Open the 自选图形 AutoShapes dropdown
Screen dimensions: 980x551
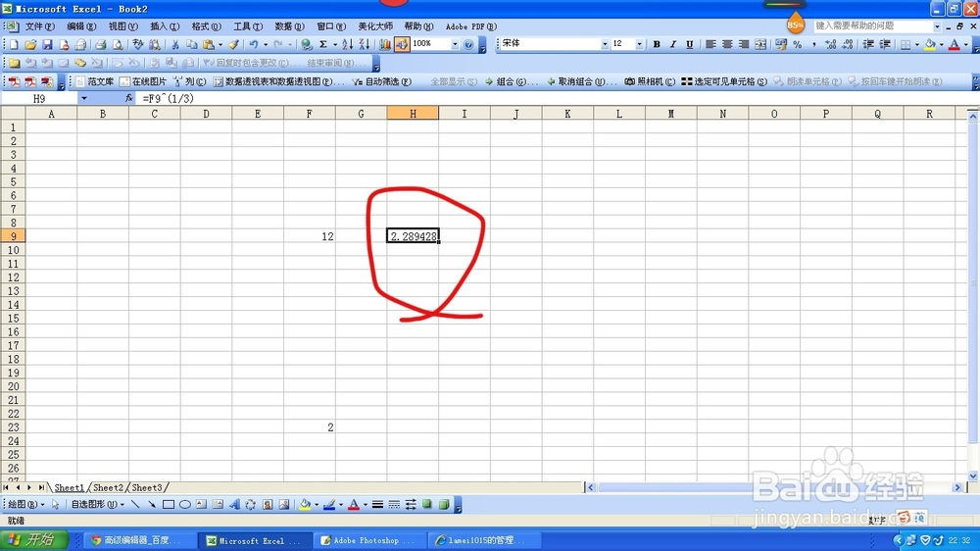97,505
